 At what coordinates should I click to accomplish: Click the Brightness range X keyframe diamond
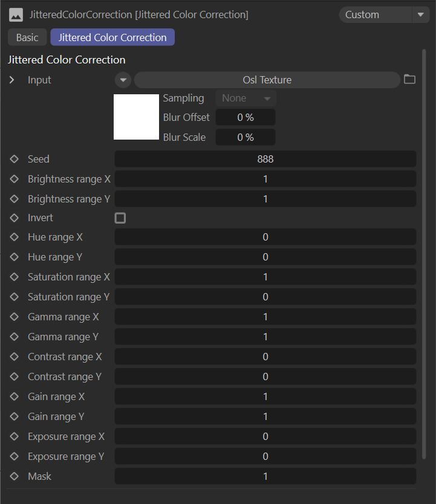[x=15, y=179]
